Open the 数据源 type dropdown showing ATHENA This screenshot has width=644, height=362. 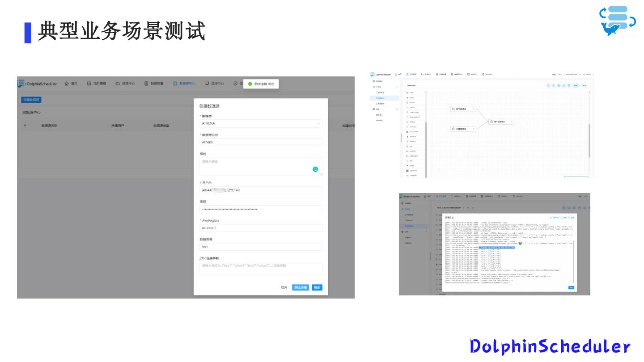pyautogui.click(x=261, y=123)
